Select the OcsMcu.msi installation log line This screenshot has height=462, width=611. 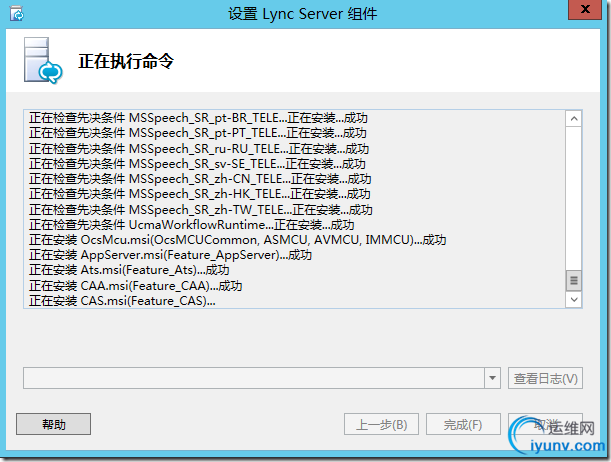point(238,240)
